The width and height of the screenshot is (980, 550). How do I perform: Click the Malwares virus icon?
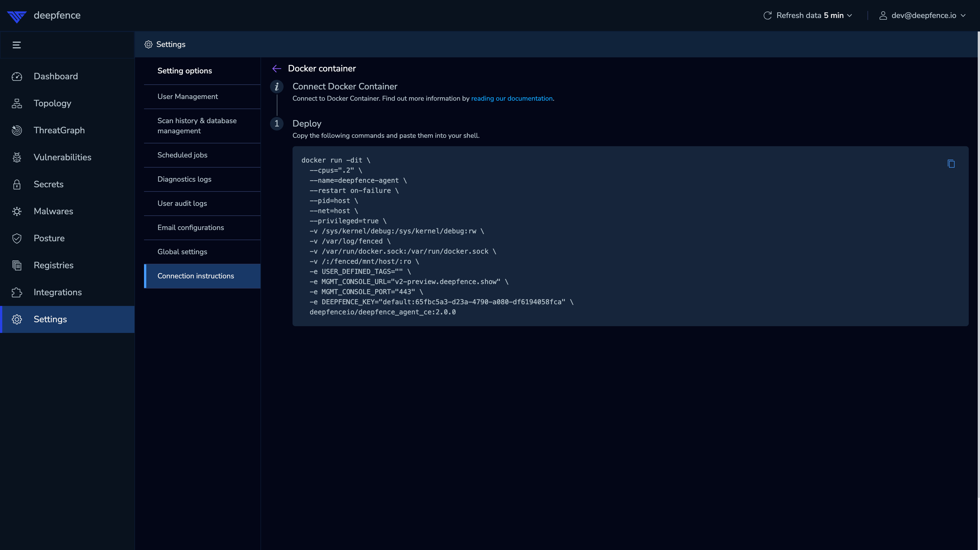(x=17, y=211)
